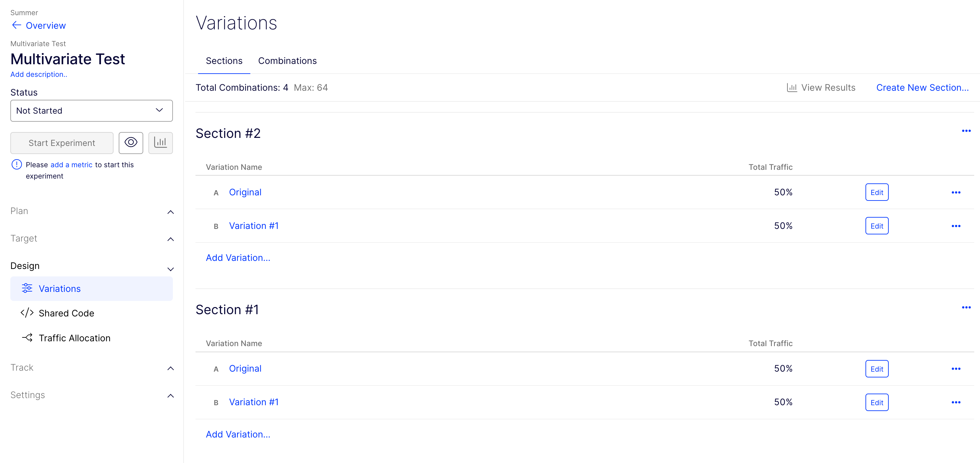Click the back arrow next to Overview
980x463 pixels.
pos(15,25)
